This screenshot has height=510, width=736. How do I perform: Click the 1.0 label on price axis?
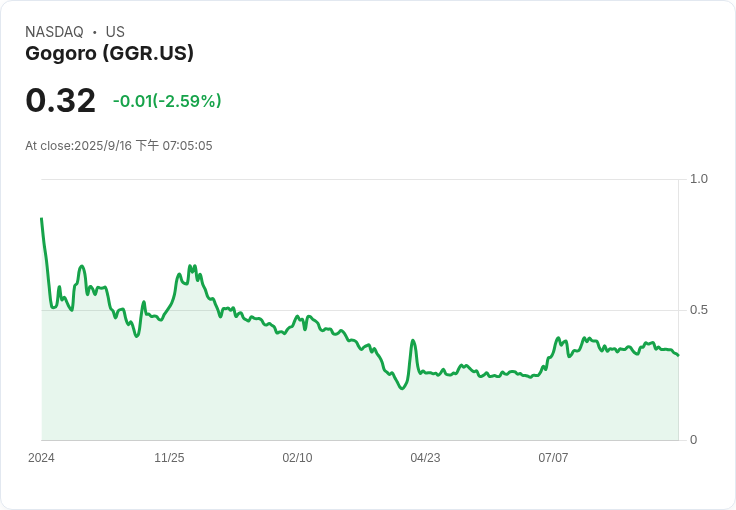click(x=699, y=179)
